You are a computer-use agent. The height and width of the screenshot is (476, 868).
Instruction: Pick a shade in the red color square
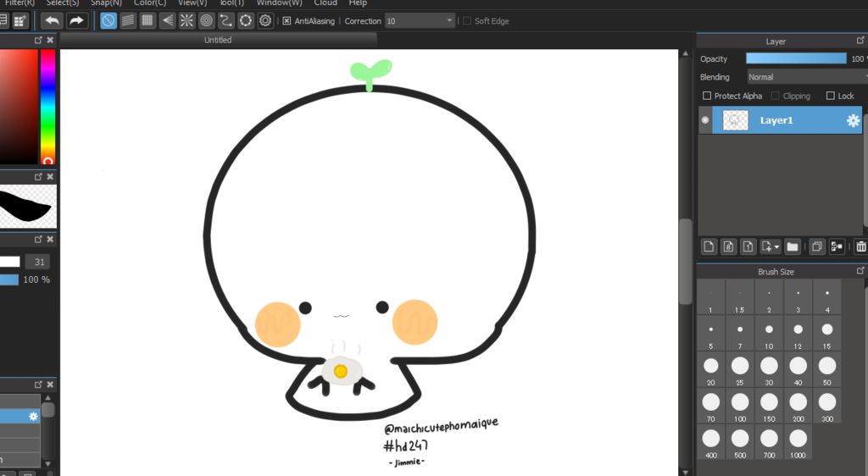[19, 107]
